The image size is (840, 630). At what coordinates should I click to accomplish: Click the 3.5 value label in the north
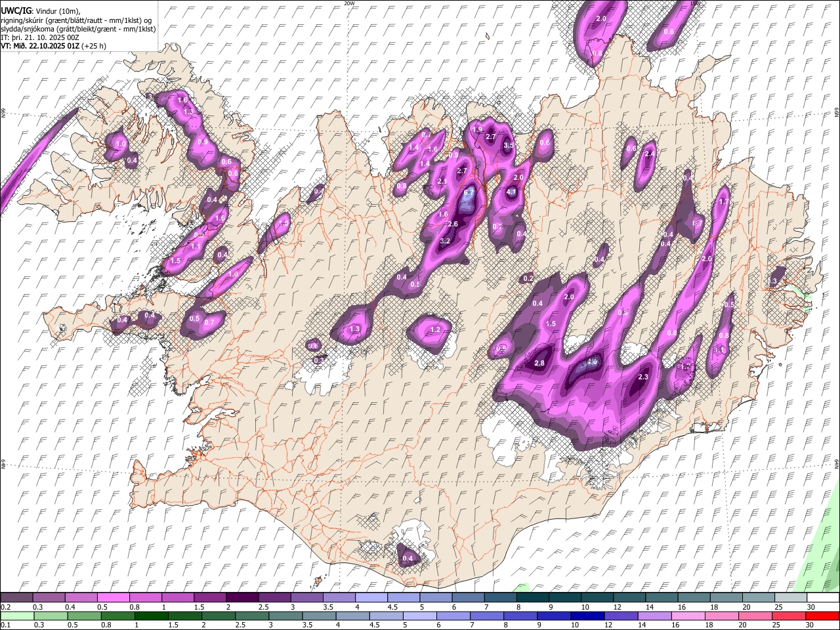509,146
